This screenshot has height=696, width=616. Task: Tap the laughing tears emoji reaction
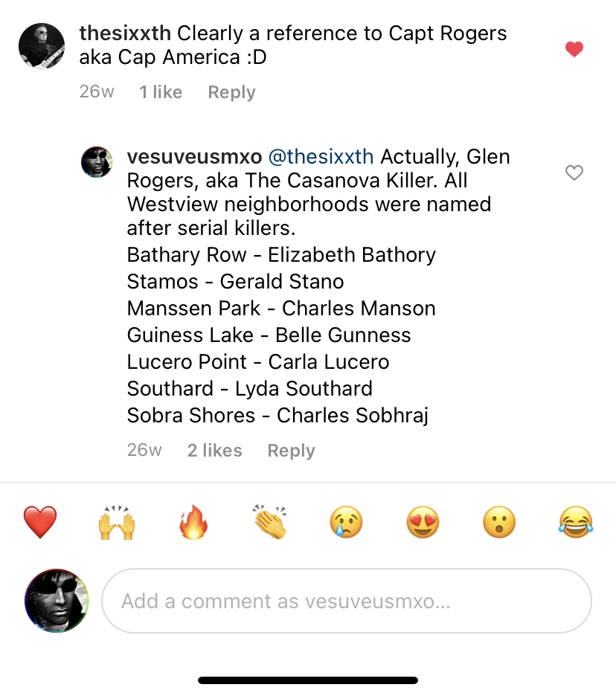tap(575, 522)
